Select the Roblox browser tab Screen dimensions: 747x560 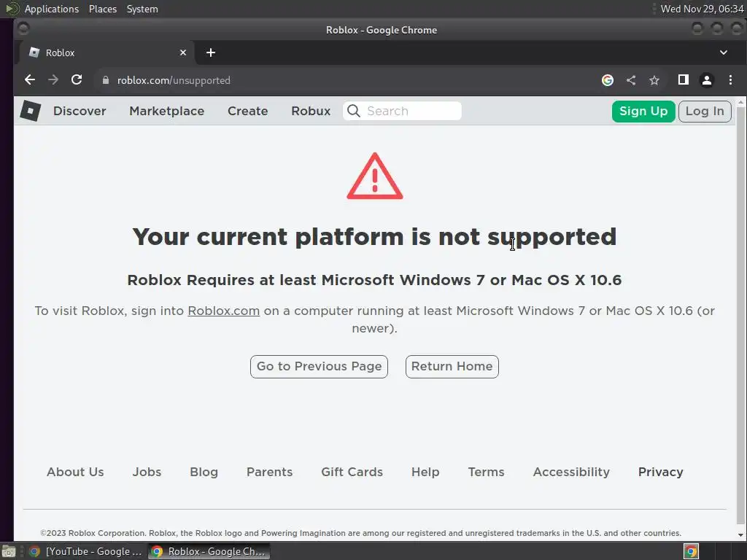click(x=107, y=52)
